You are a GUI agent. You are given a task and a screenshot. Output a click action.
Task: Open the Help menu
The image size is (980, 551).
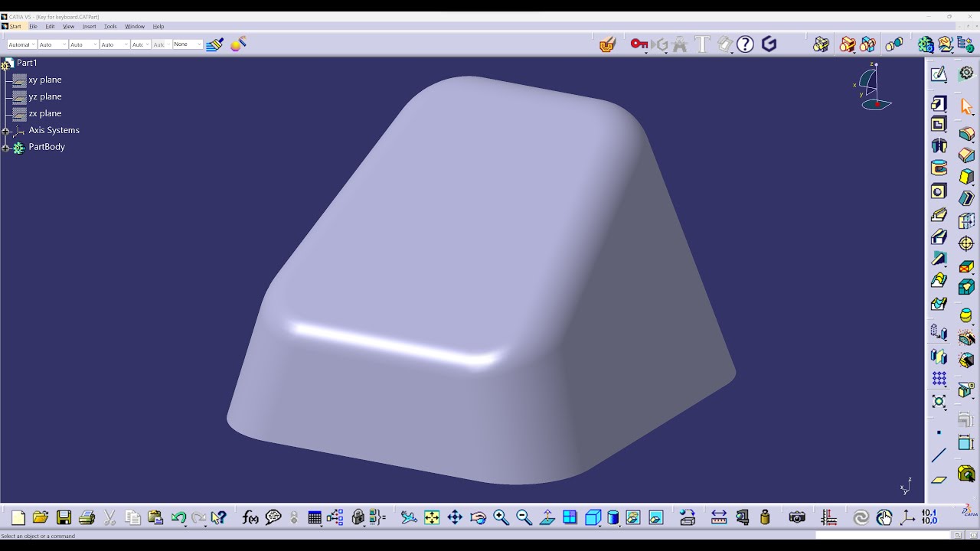pyautogui.click(x=158, y=26)
